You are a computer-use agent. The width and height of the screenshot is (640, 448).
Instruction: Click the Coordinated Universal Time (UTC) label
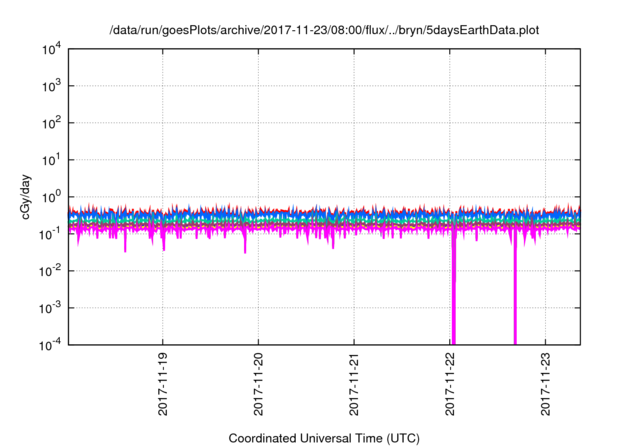pos(324,439)
